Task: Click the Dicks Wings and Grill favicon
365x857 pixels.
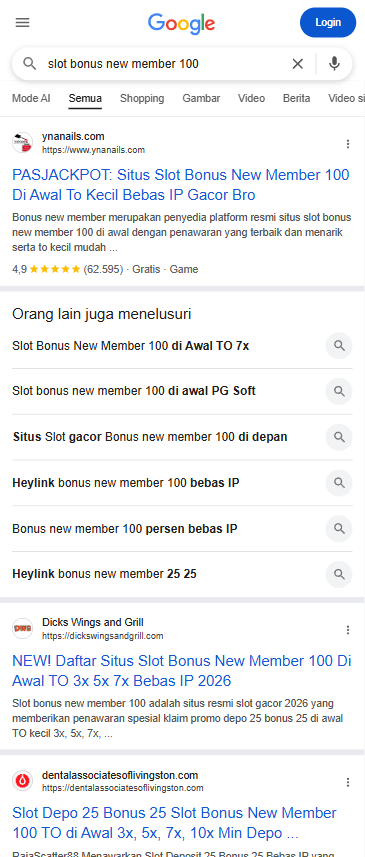Action: point(22,629)
